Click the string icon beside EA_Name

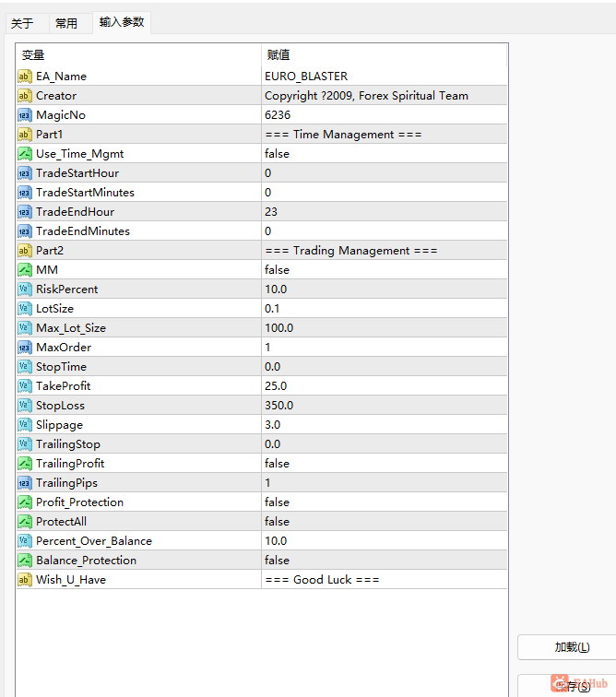point(25,77)
